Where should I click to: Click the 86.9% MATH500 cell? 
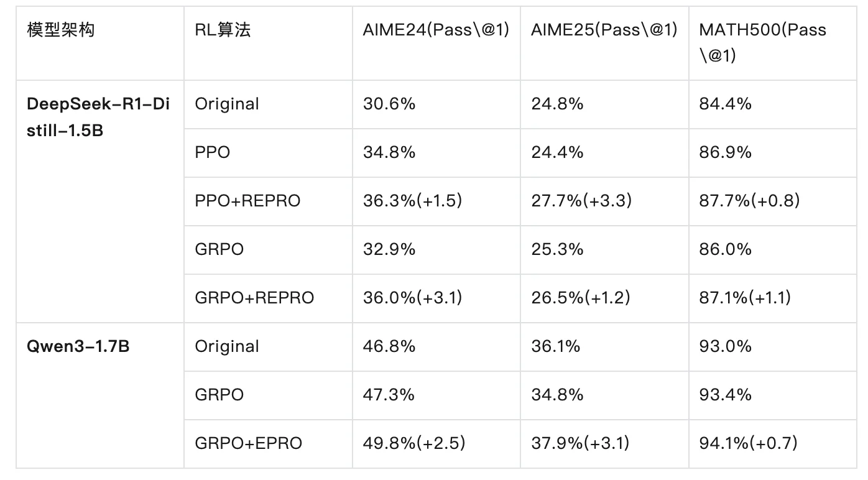point(725,152)
